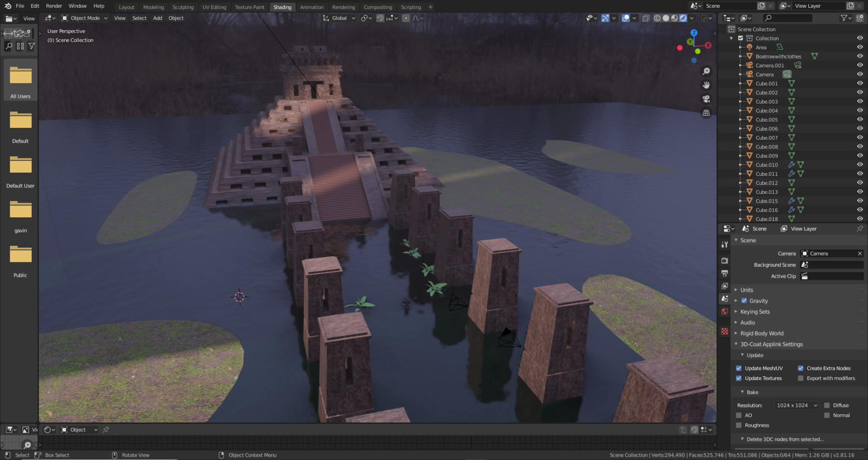Open the Render properties tab

(725, 261)
